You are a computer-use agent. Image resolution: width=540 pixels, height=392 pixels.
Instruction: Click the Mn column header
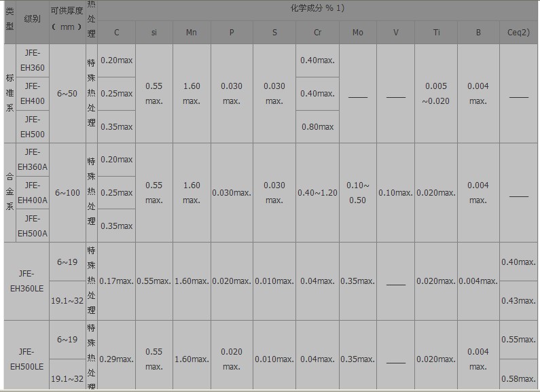(x=192, y=33)
